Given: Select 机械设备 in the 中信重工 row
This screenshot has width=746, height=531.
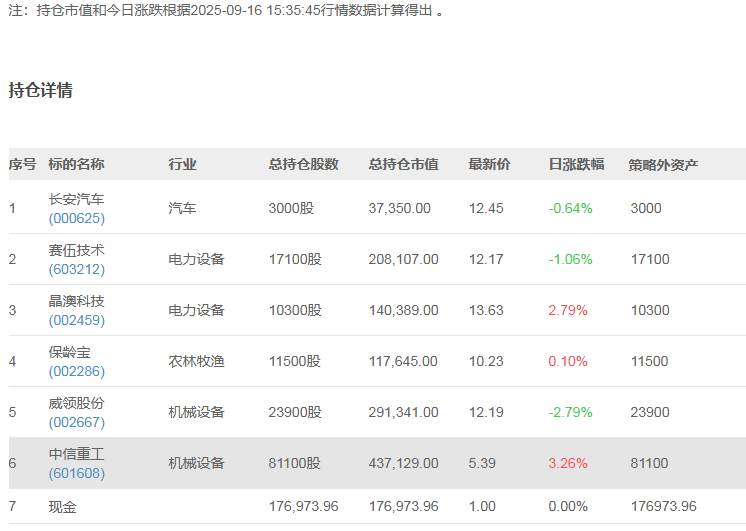Looking at the screenshot, I should pos(196,463).
